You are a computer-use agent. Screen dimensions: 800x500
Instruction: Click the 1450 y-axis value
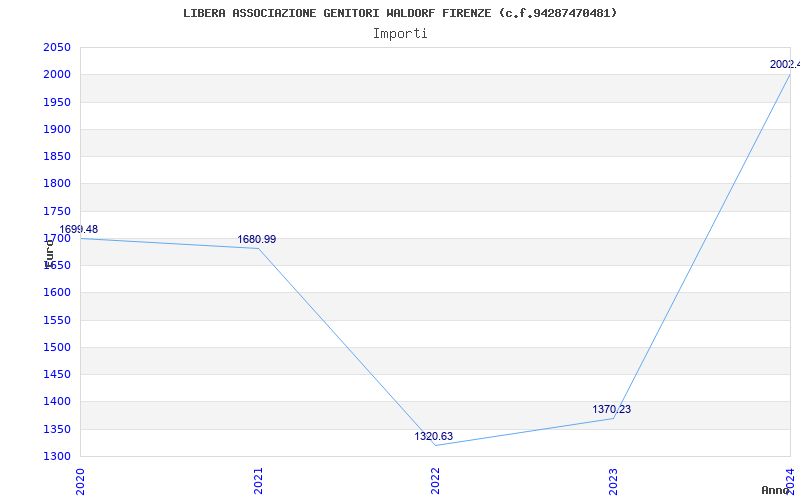(x=57, y=374)
